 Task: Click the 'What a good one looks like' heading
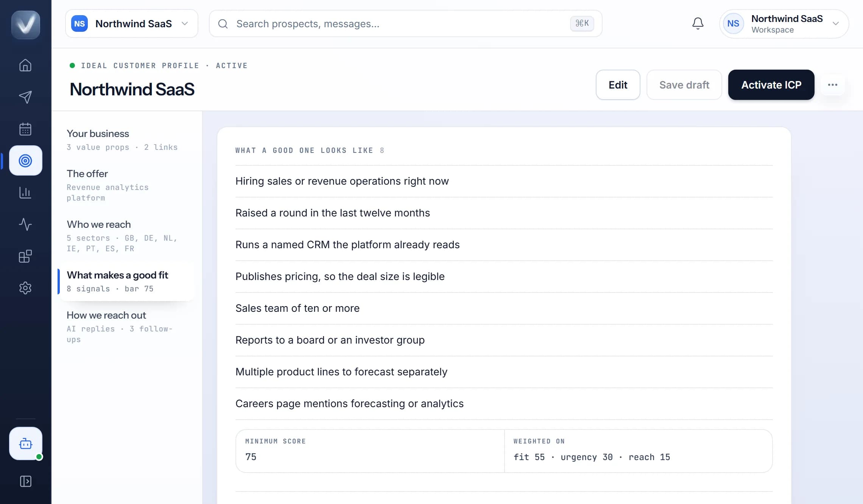pos(304,150)
